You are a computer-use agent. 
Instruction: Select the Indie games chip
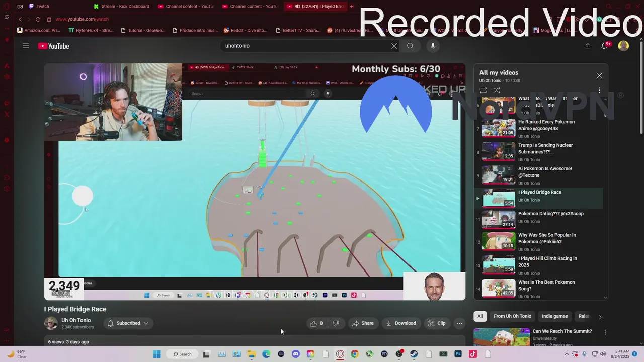coord(554,316)
